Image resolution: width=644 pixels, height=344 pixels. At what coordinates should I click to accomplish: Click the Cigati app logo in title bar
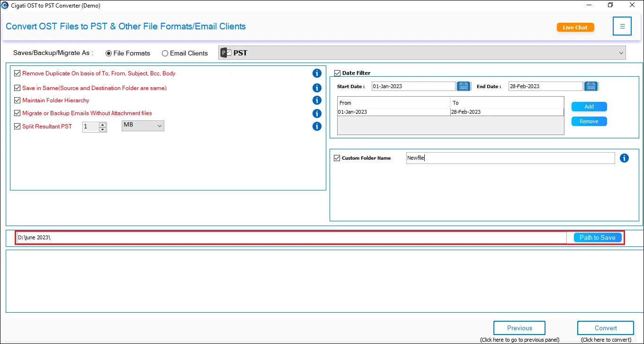point(5,6)
